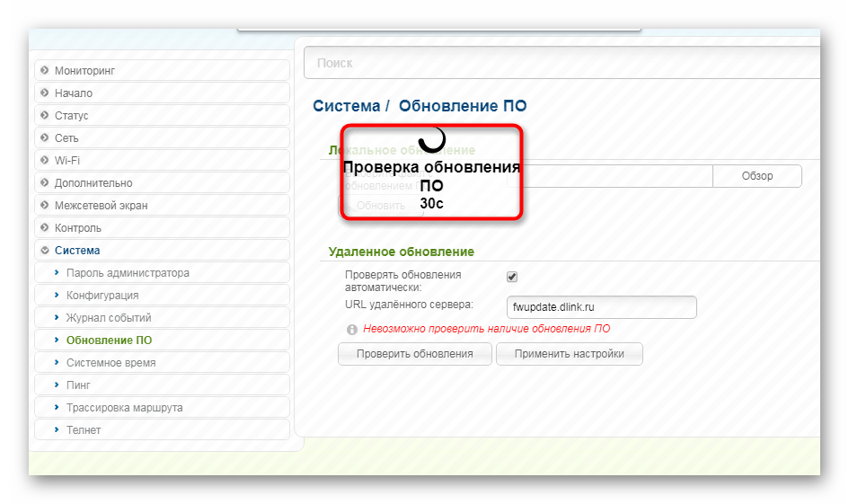
Task: Open Пароль администратора page
Action: click(x=162, y=272)
